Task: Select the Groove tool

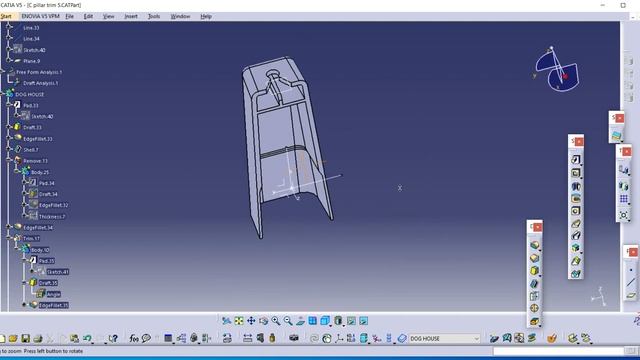Action: [576, 199]
